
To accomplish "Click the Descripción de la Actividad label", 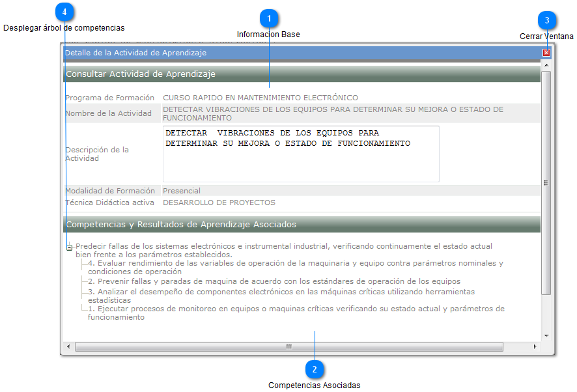I will click(x=97, y=154).
